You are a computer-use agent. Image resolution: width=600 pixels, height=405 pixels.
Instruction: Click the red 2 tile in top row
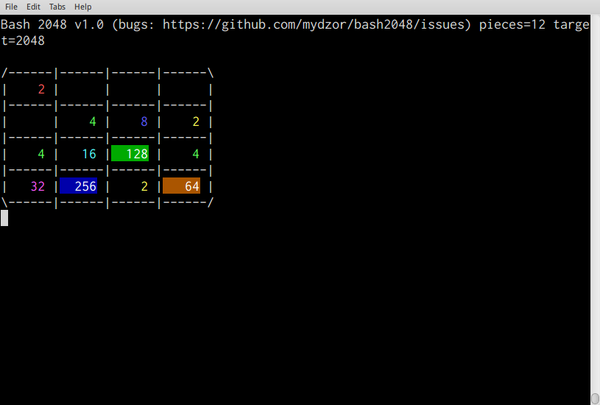(41, 90)
